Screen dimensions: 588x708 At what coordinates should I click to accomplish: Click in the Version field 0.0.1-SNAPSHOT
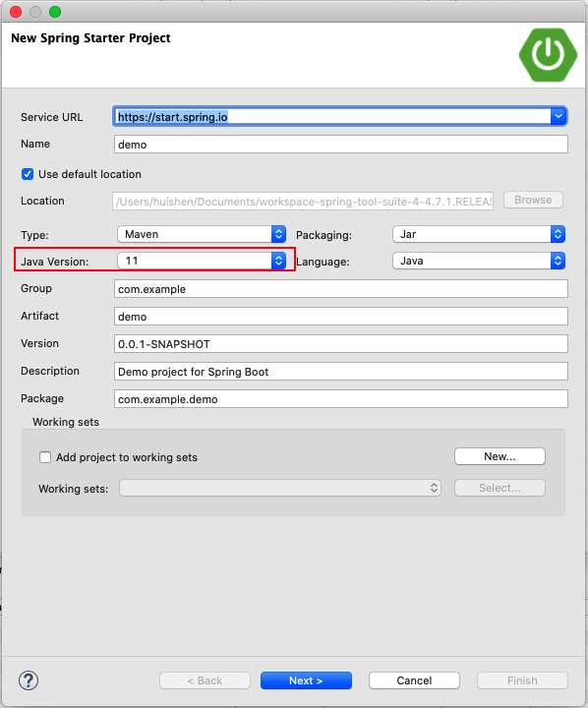(x=341, y=344)
